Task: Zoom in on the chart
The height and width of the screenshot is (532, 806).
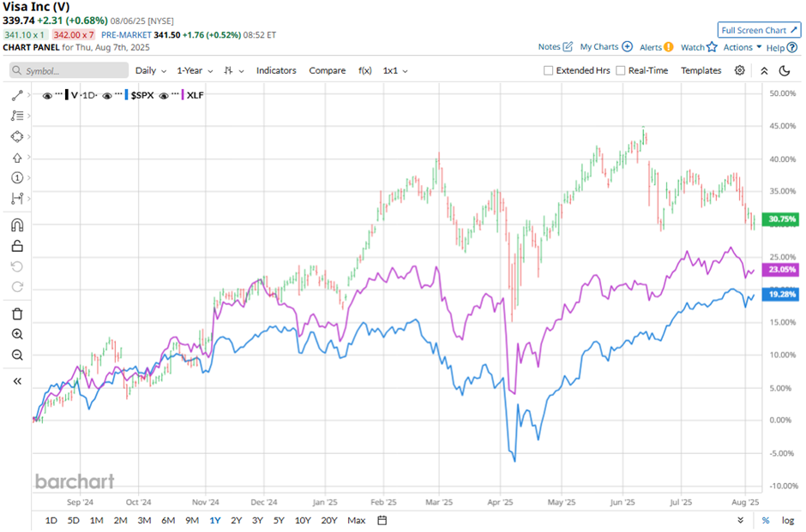Action: pyautogui.click(x=17, y=334)
